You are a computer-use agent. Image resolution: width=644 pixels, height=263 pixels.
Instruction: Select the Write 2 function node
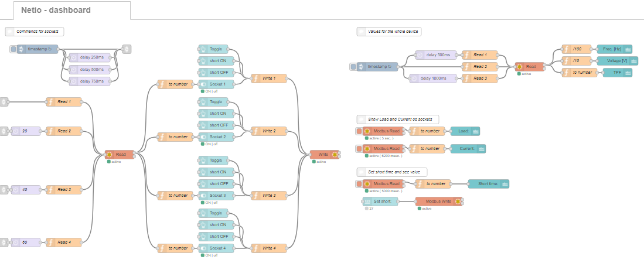point(268,131)
